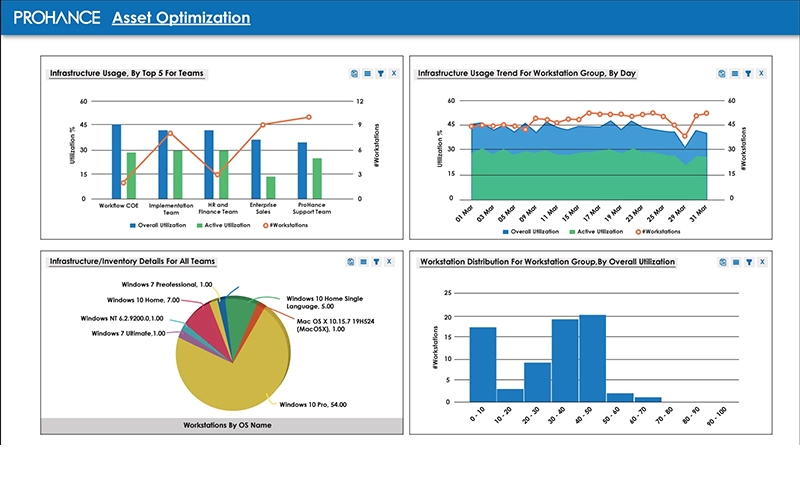Image resolution: width=800 pixels, height=500 pixels.
Task: Select the Workstations By OS Name tab bar
Action: point(222,425)
